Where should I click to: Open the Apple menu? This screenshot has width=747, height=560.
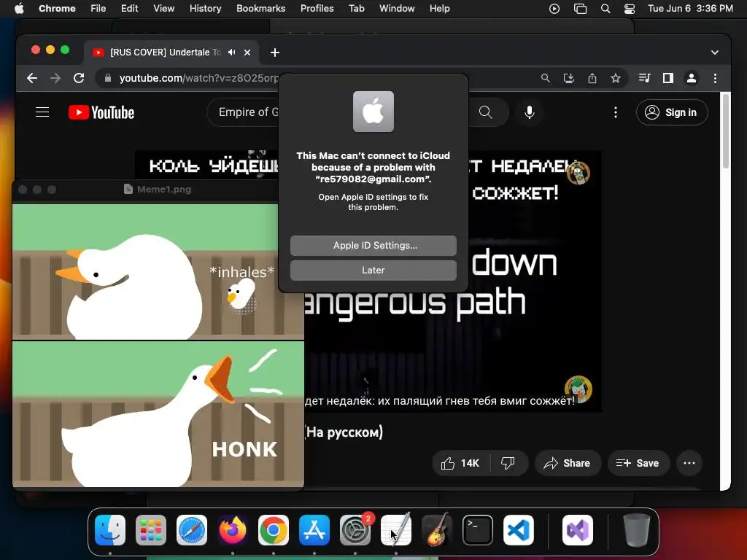[19, 8]
